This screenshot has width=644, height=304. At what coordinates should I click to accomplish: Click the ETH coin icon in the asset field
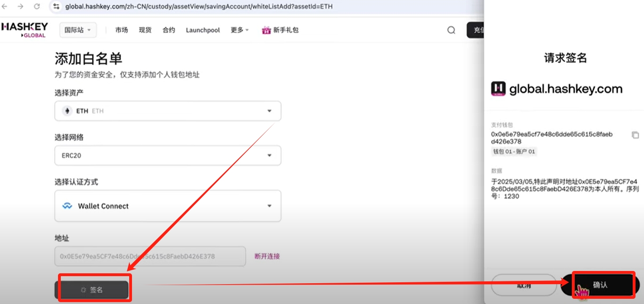click(x=67, y=111)
